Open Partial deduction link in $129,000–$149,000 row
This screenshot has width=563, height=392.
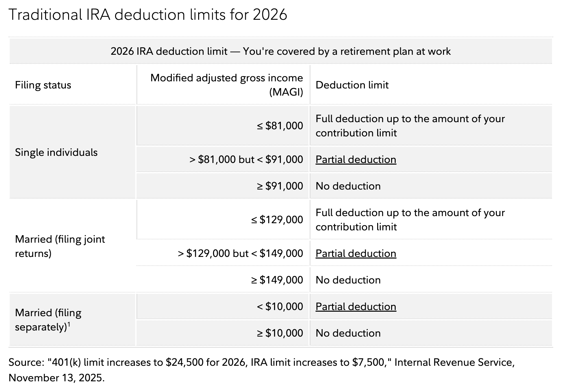pos(356,253)
